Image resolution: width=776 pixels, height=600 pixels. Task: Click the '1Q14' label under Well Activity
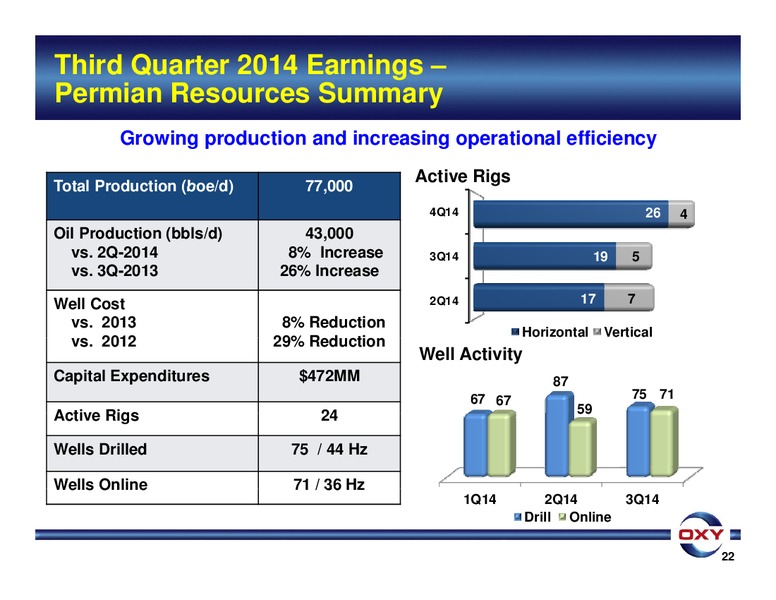[479, 499]
